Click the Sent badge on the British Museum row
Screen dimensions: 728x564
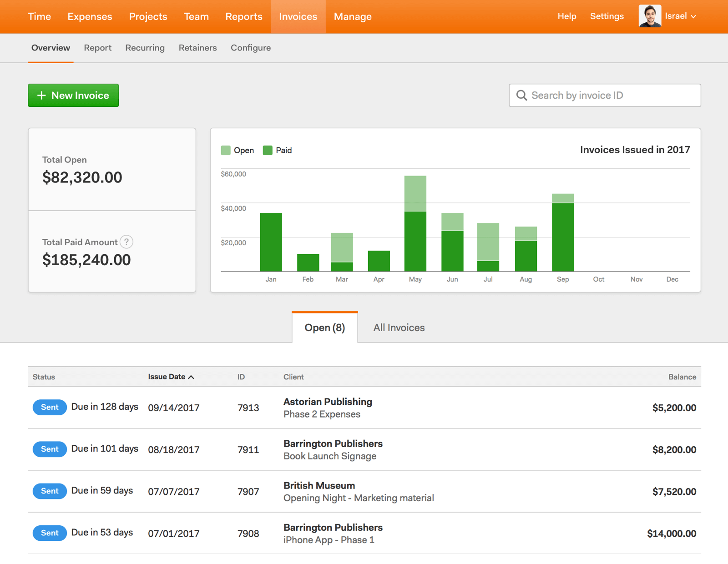coord(49,491)
